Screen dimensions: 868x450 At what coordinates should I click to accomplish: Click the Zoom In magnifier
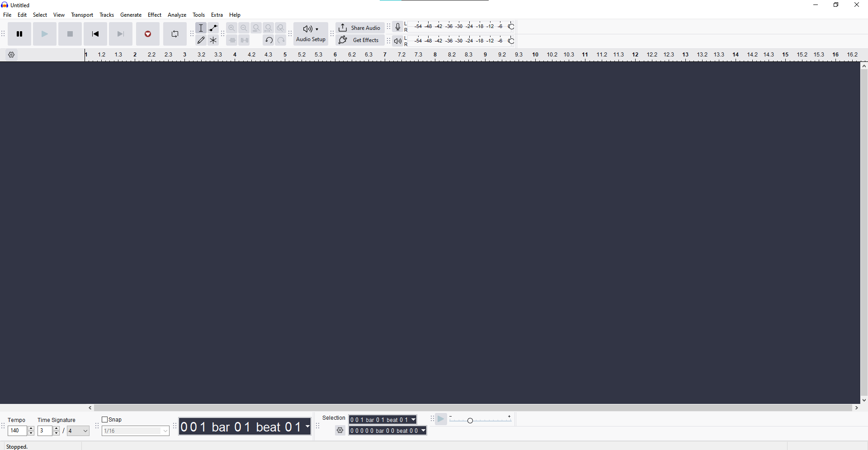coord(232,28)
